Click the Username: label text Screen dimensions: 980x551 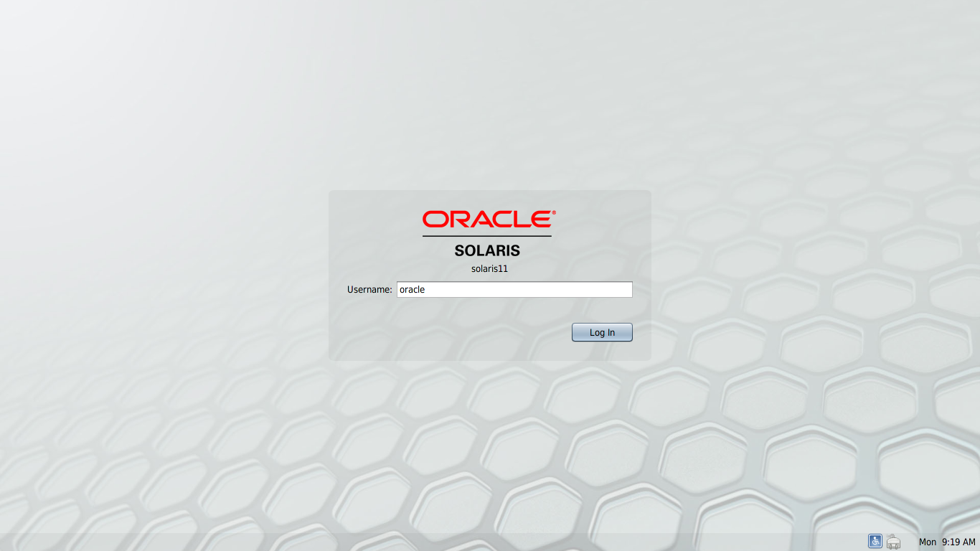[369, 290]
